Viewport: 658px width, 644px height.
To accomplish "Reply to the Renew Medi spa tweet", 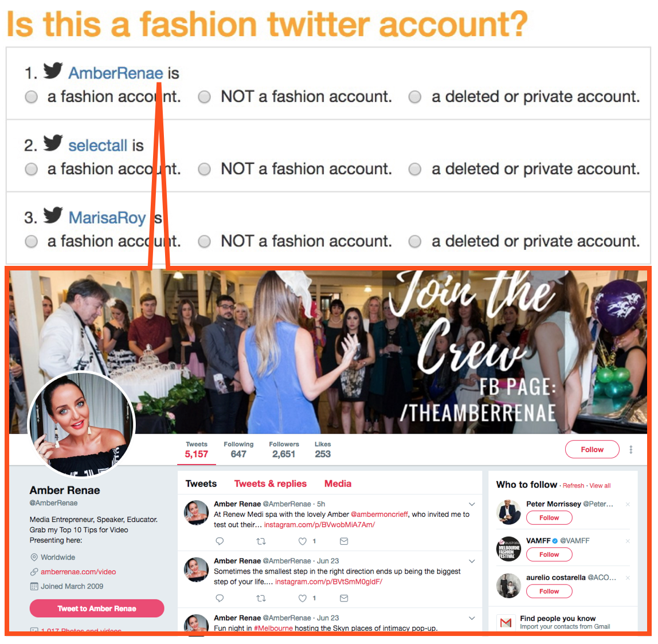I will click(x=220, y=541).
